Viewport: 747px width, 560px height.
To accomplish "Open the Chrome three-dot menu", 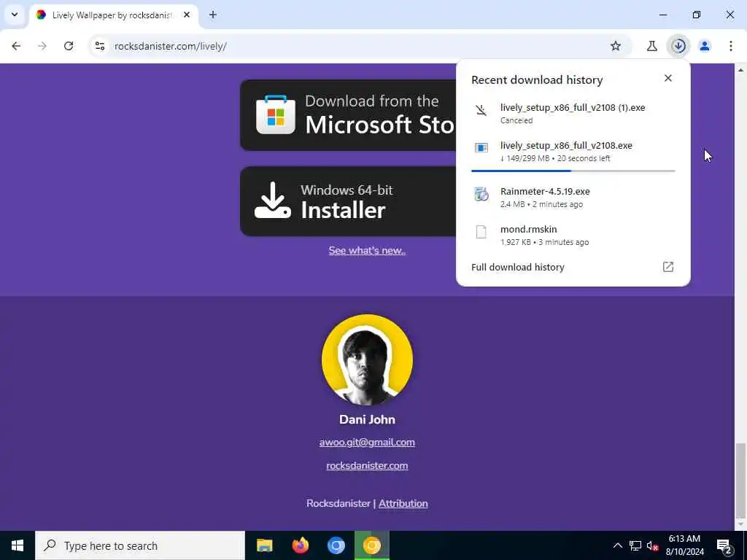I will click(731, 46).
